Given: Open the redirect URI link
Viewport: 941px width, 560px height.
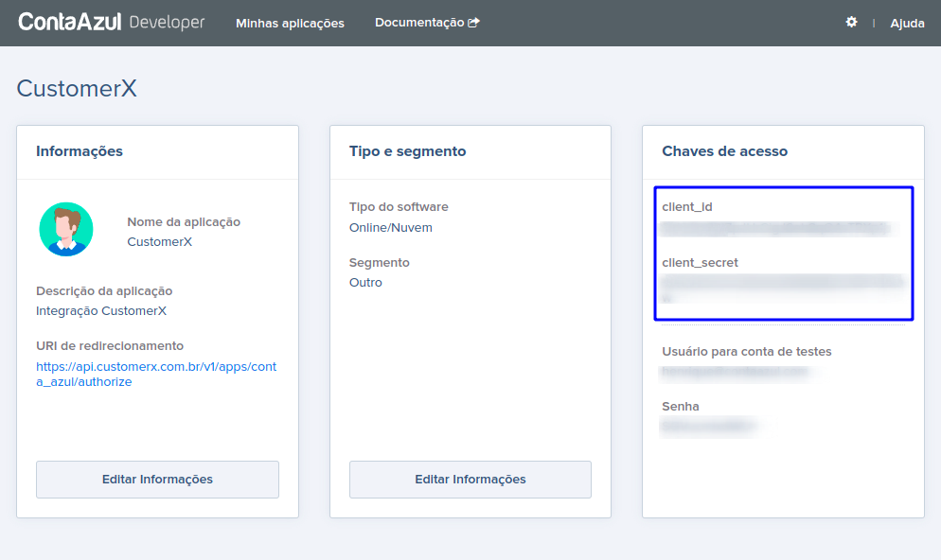Looking at the screenshot, I should coord(156,375).
